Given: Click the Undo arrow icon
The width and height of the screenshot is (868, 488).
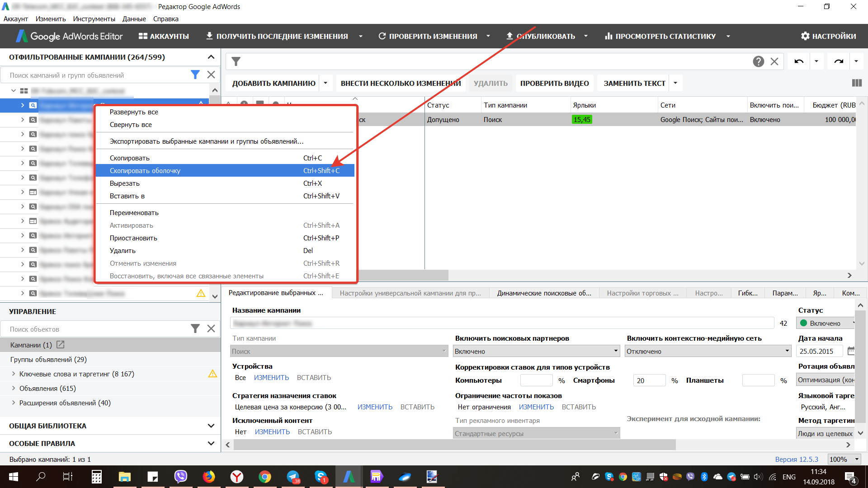Looking at the screenshot, I should tap(799, 61).
